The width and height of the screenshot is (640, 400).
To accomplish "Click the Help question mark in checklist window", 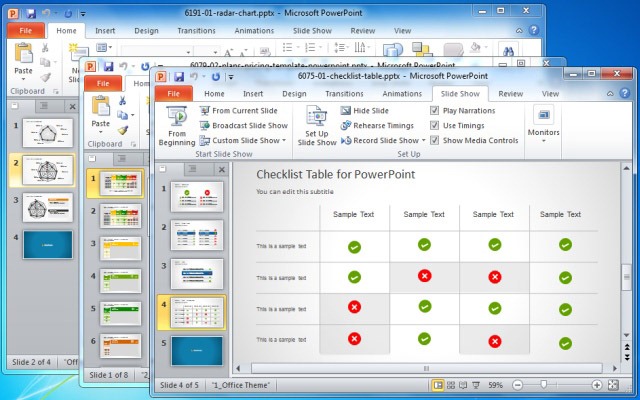I will [624, 93].
